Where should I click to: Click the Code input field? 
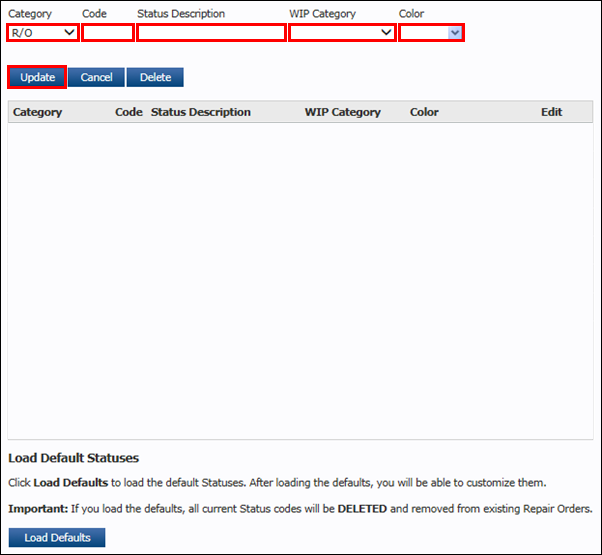coord(108,33)
